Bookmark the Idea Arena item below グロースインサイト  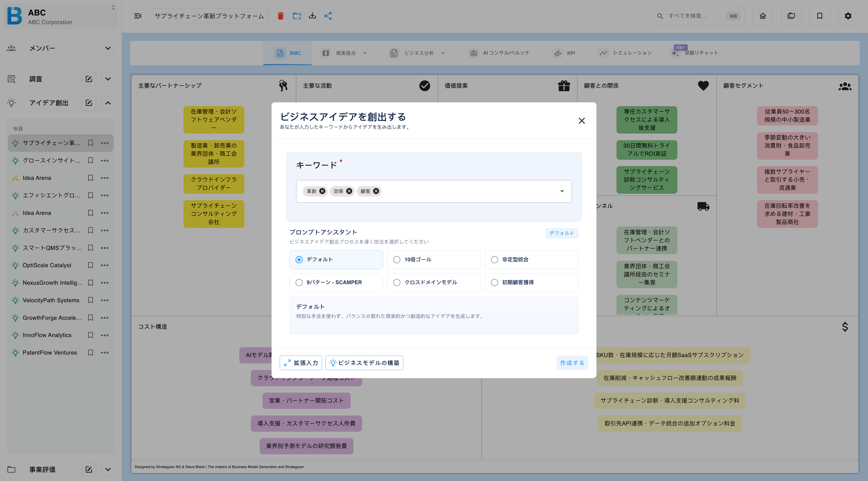coord(90,178)
